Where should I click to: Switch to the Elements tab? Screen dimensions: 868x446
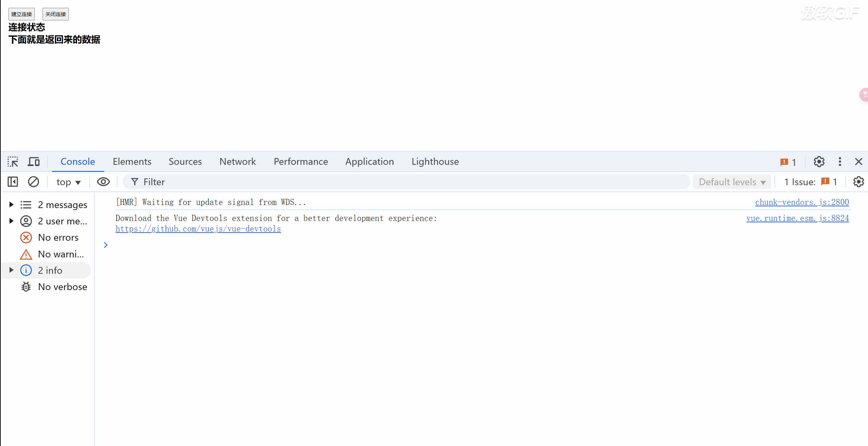click(132, 162)
